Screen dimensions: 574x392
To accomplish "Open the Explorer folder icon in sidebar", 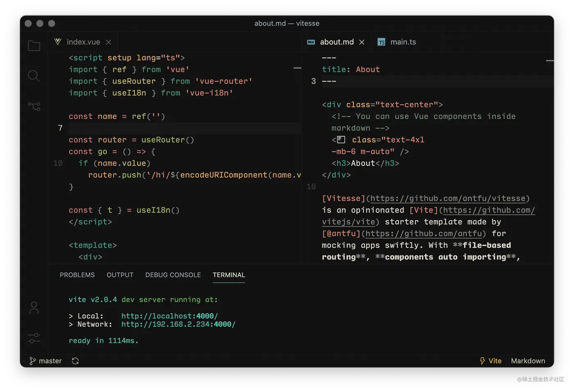I will click(x=34, y=46).
